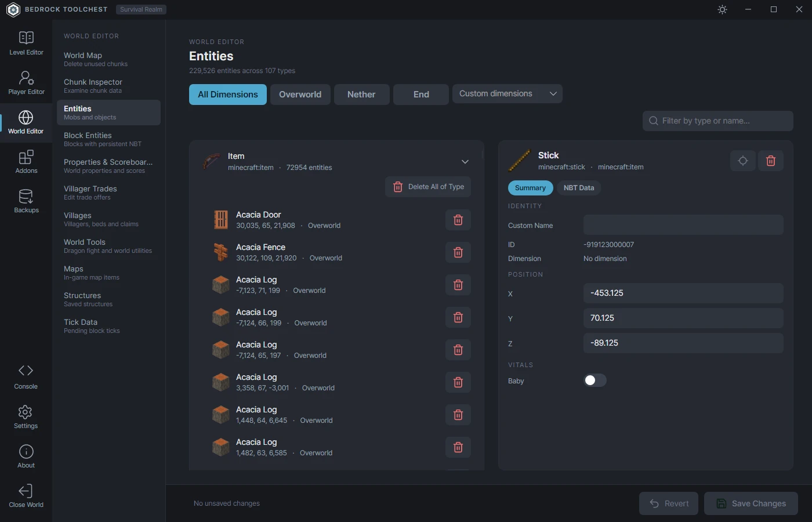This screenshot has height=522, width=812.
Task: Show the Summary tab
Action: tap(530, 188)
